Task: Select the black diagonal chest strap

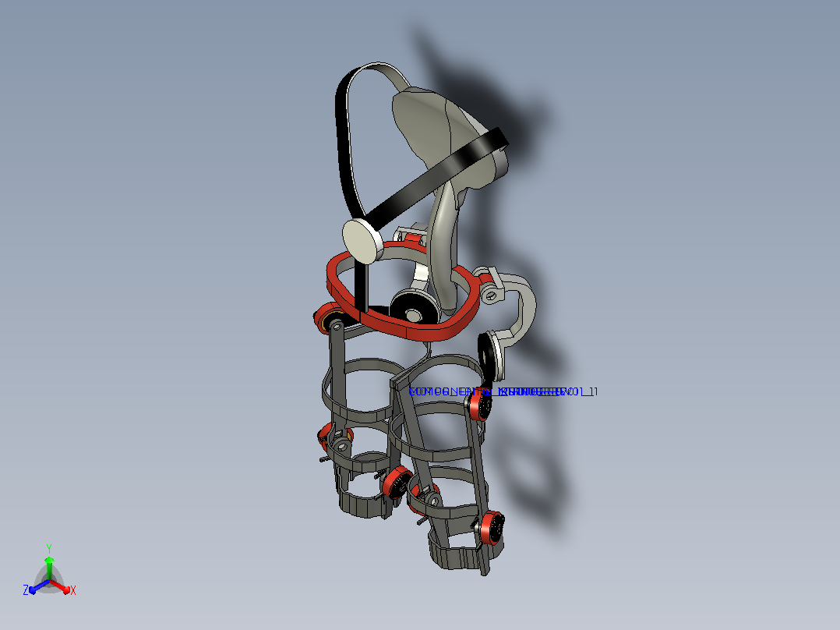Action: 437,178
